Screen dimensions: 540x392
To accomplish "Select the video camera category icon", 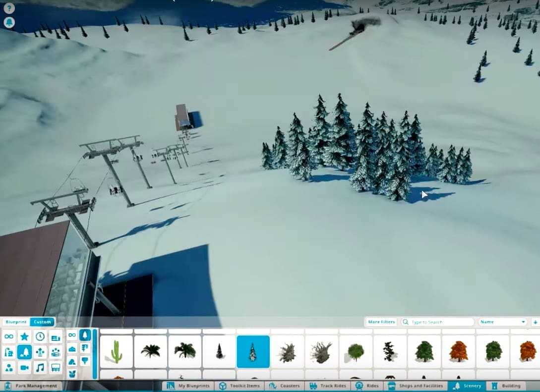I will (x=24, y=368).
